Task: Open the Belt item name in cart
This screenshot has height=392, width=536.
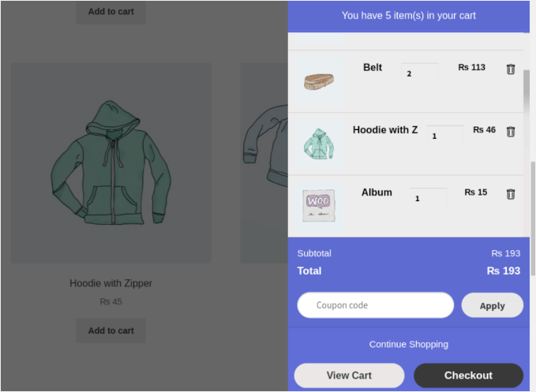Action: coord(373,68)
